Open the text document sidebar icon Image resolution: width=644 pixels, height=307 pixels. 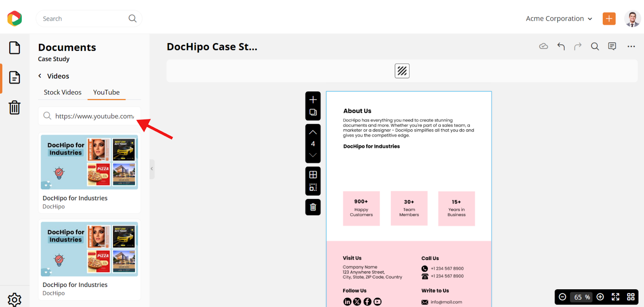(14, 77)
